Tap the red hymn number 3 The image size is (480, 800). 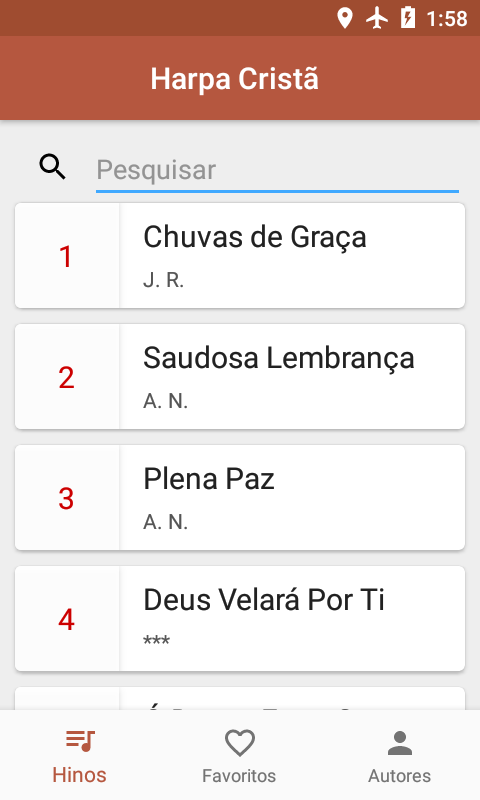66,498
